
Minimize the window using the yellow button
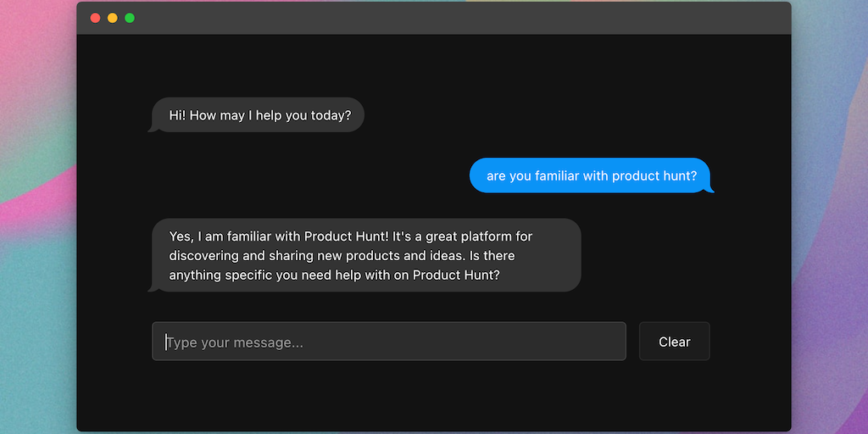pyautogui.click(x=112, y=18)
